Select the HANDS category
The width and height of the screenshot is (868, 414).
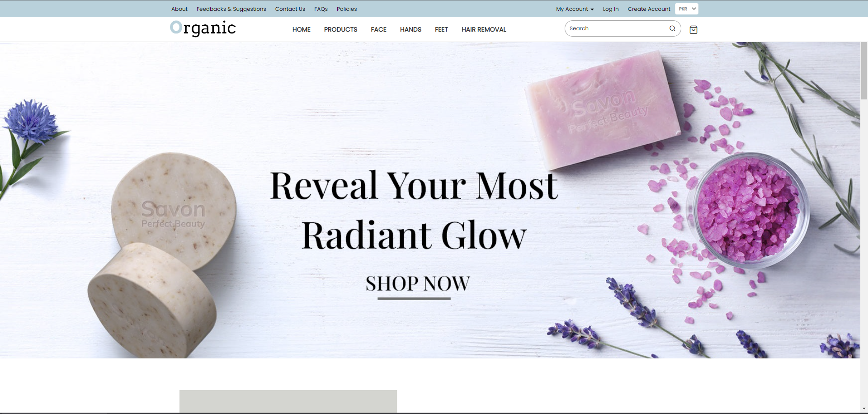click(x=410, y=30)
